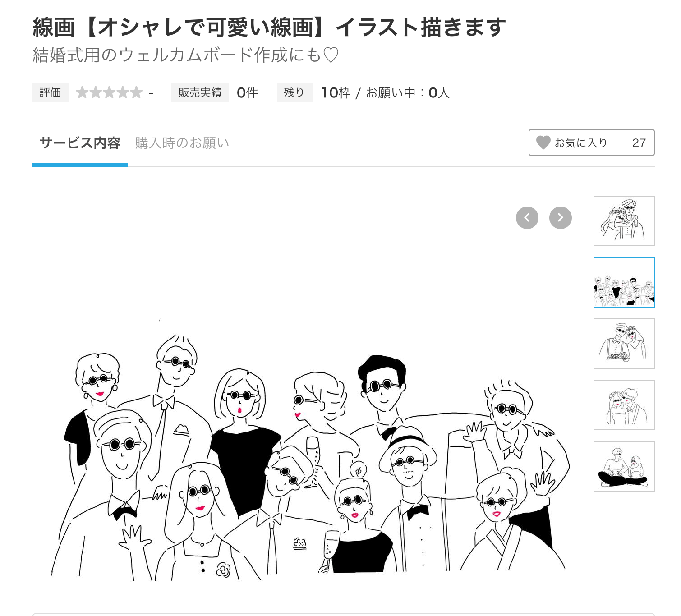Viewport: 681px width, 616px height.
Task: Click the gray star rating icons
Action: click(109, 92)
